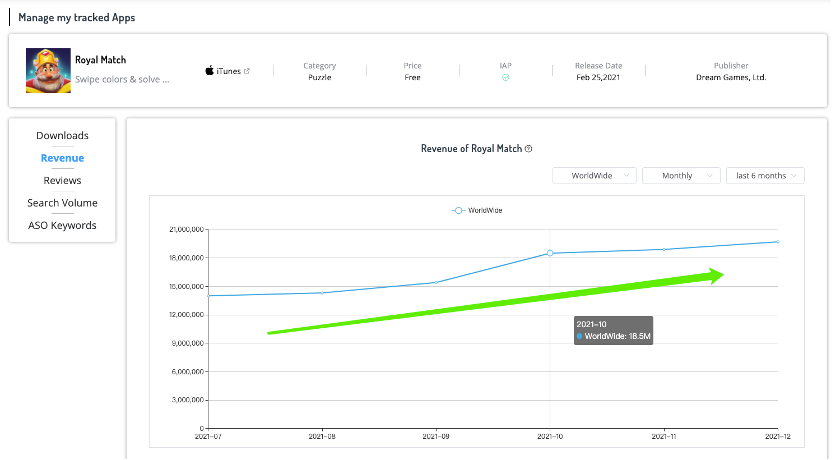This screenshot has width=832, height=460.
Task: Go to the Reviews tab
Action: 62,180
